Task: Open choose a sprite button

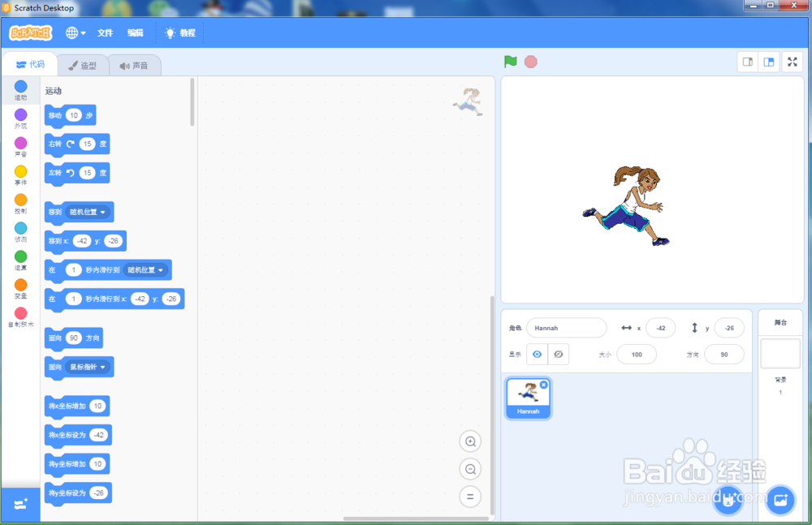Action: [728, 500]
